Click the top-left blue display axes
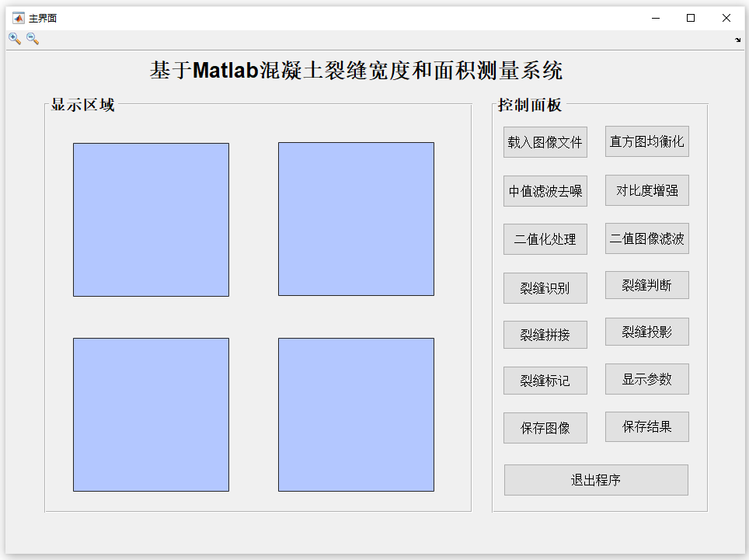Viewport: 749px width, 560px height. tap(151, 220)
